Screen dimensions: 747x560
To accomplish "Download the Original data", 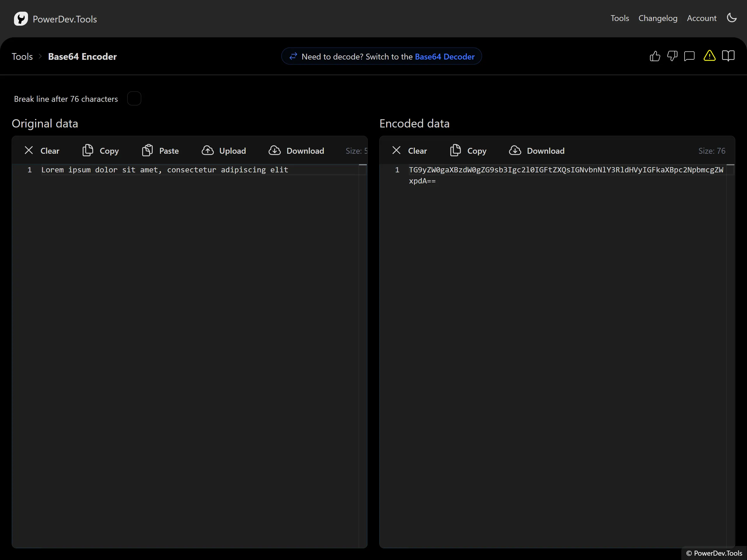I will 296,150.
